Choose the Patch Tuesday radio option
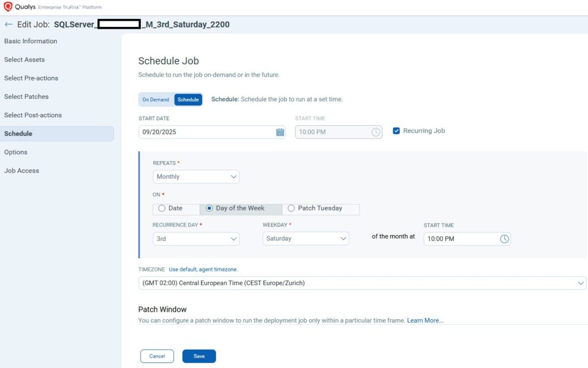 point(291,208)
